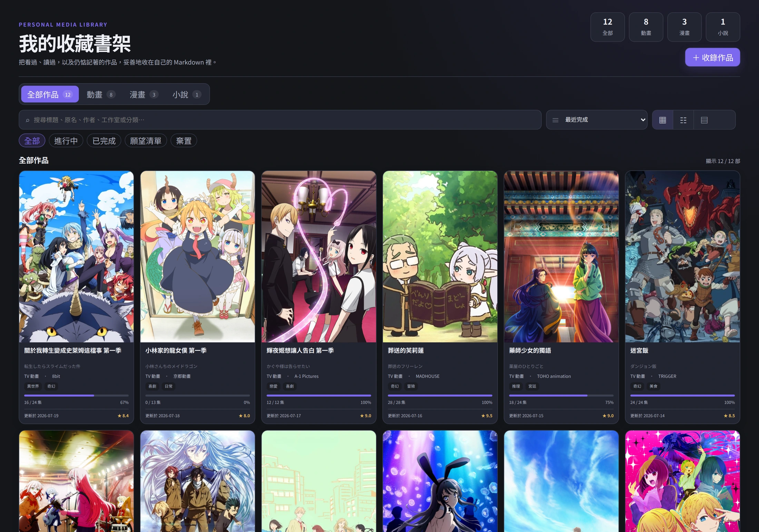Filter by 願望清單 status

[x=146, y=141]
